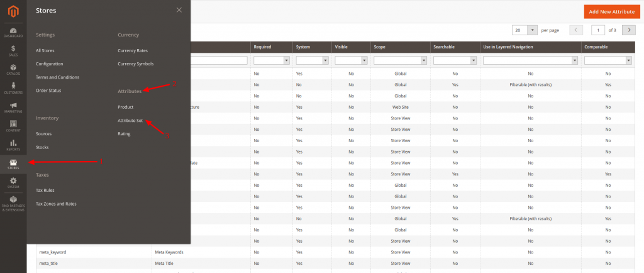Open the Dashboard sidebar icon
The image size is (644, 273).
point(13,32)
